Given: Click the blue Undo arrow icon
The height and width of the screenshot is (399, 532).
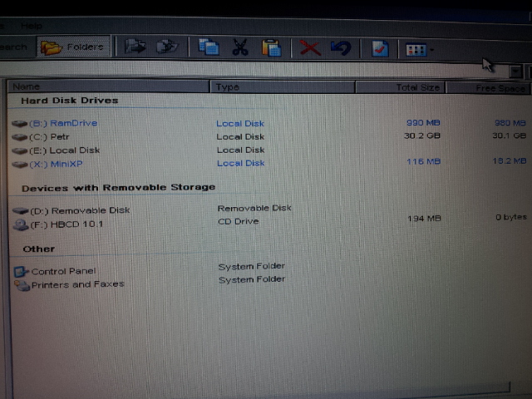Looking at the screenshot, I should pos(341,48).
